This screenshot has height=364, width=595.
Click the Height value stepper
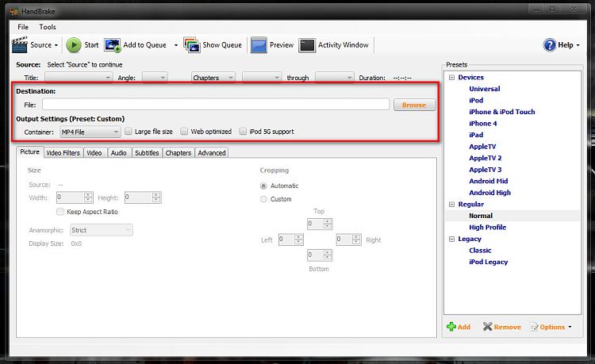[156, 197]
